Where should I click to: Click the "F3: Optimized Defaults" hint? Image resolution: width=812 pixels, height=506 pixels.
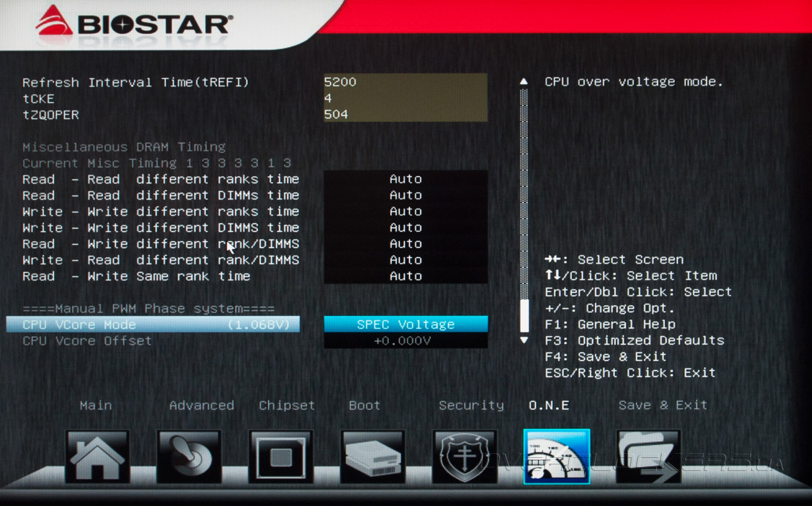pyautogui.click(x=634, y=340)
